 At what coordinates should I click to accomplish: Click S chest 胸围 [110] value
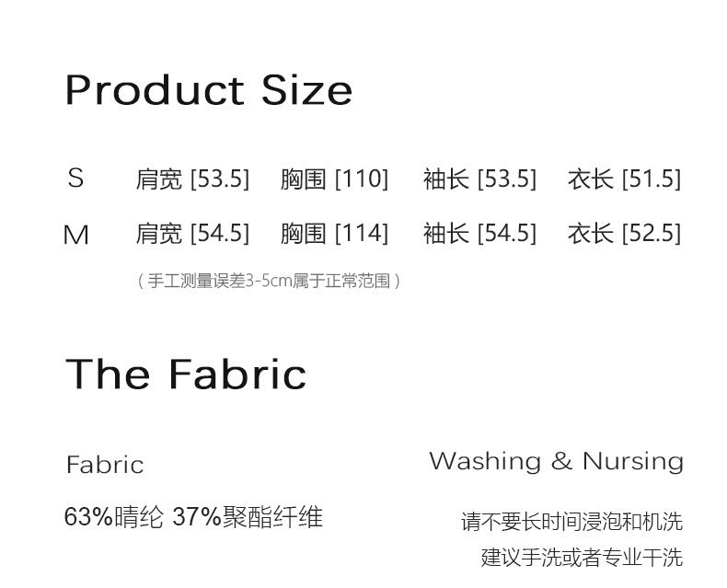click(x=334, y=179)
